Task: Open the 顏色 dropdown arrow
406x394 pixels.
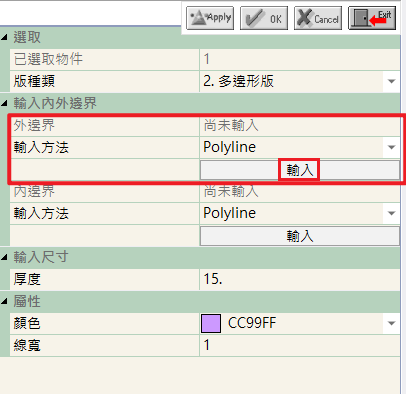Action: click(392, 323)
